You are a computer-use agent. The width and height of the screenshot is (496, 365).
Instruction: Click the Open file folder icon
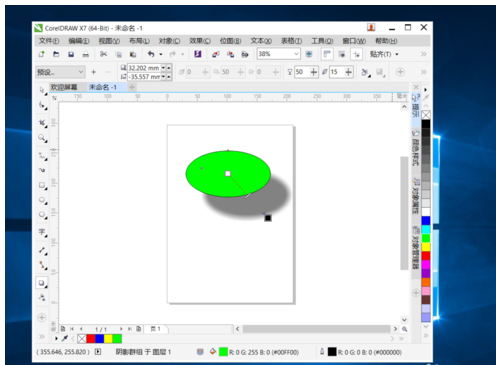[56, 54]
